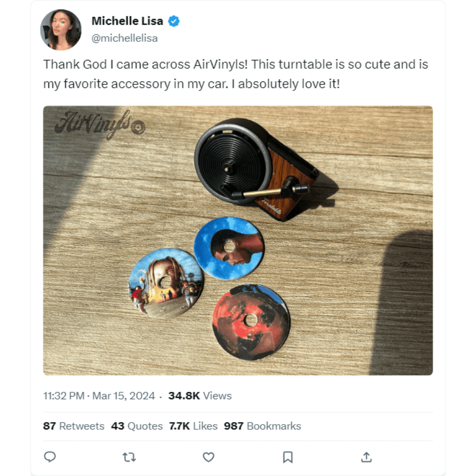Click the AirVinyls watermark logo
Screen dimensions: 476x476
click(100, 124)
